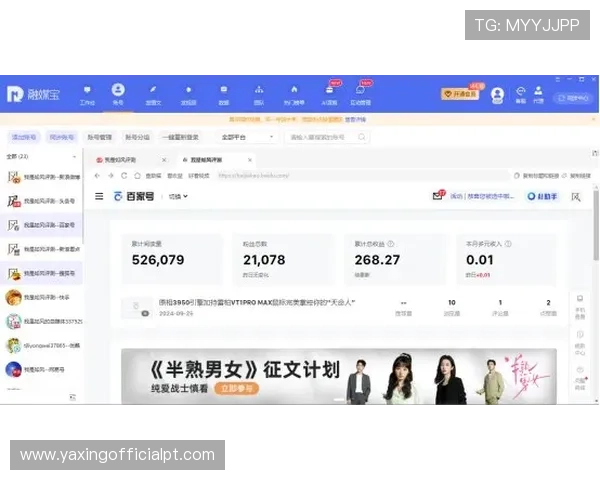Click the account search input field
600x480 pixels.
coord(327,137)
